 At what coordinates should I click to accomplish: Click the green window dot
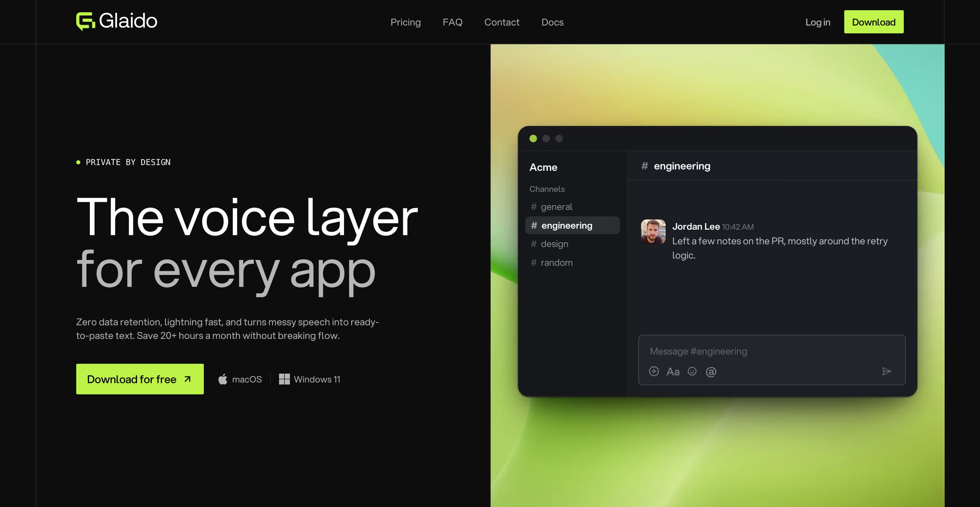coord(533,138)
